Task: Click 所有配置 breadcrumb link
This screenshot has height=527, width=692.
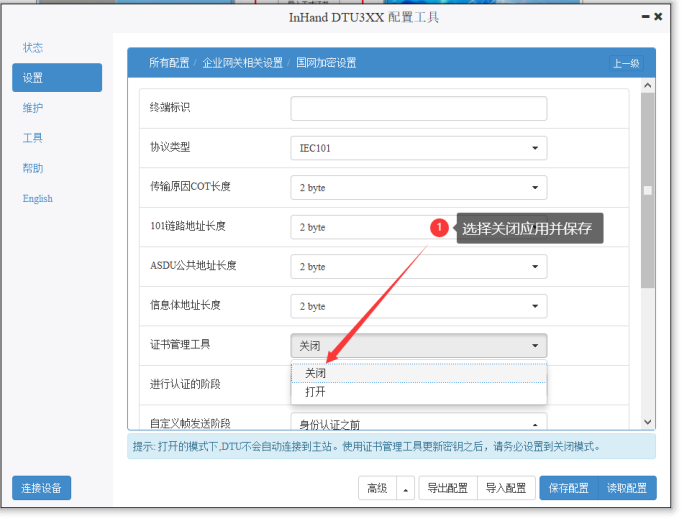Action: (168, 63)
